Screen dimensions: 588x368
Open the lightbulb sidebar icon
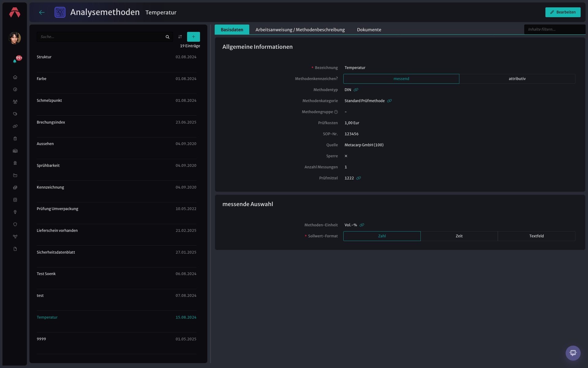click(x=15, y=212)
